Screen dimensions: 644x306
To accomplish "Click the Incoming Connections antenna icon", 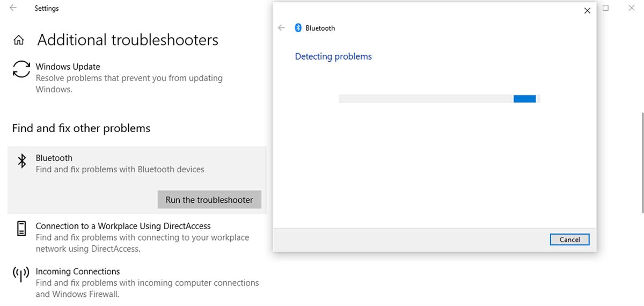I will (21, 274).
